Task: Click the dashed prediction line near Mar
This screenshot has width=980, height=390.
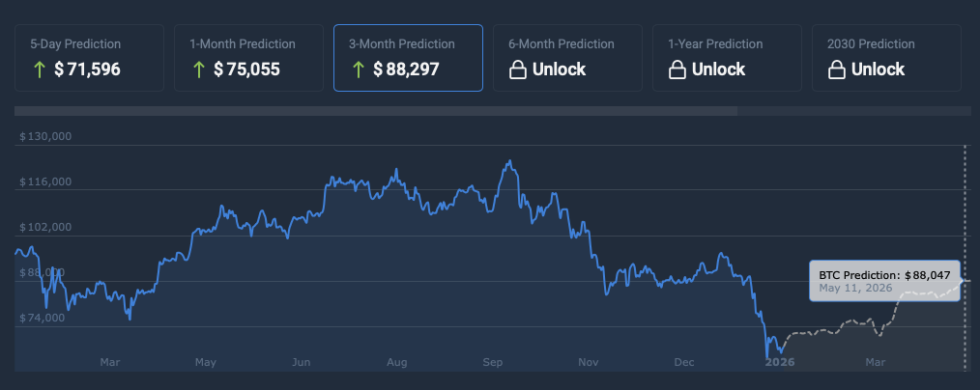Action: (x=875, y=328)
